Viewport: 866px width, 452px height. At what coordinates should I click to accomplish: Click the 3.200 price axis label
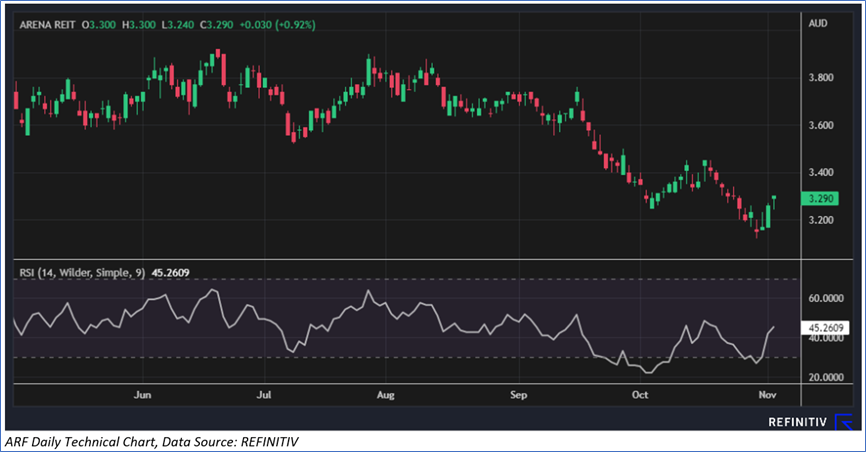[821, 220]
